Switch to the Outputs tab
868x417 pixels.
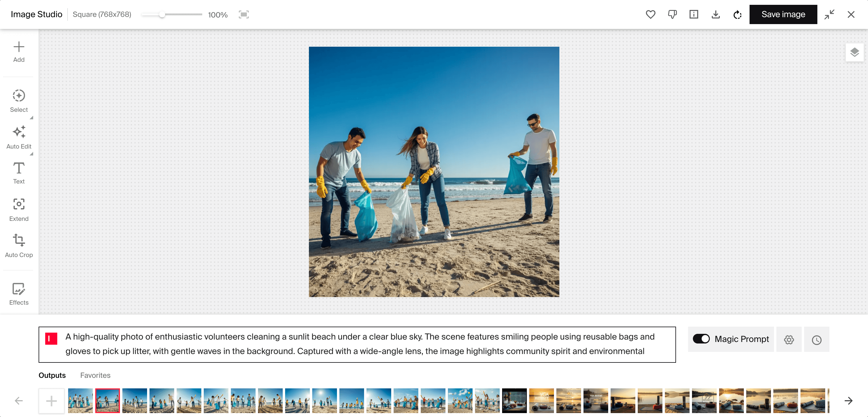pyautogui.click(x=52, y=375)
